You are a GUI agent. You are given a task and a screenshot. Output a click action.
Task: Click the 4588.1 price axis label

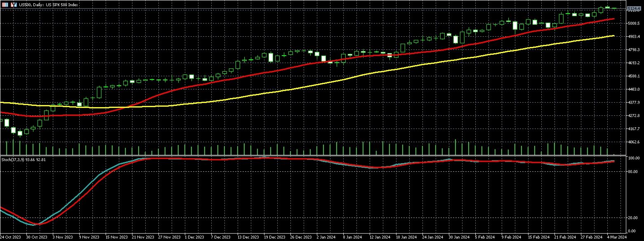coord(633,76)
